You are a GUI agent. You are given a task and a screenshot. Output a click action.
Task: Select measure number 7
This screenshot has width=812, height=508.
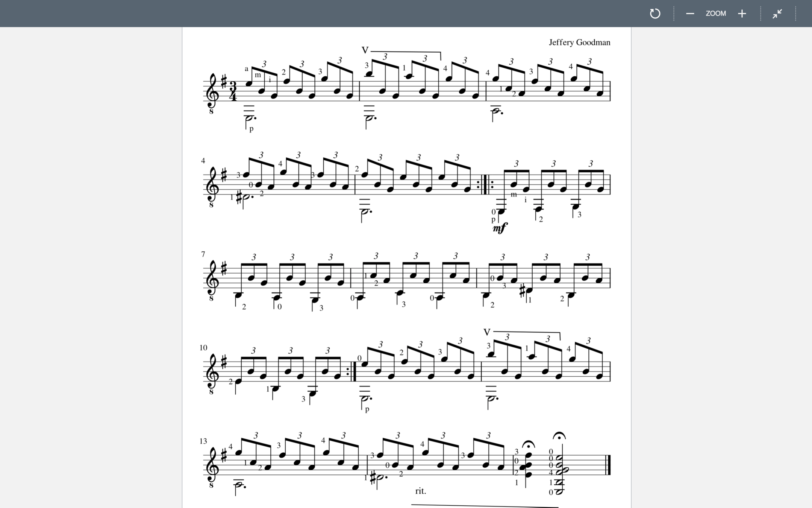point(203,254)
